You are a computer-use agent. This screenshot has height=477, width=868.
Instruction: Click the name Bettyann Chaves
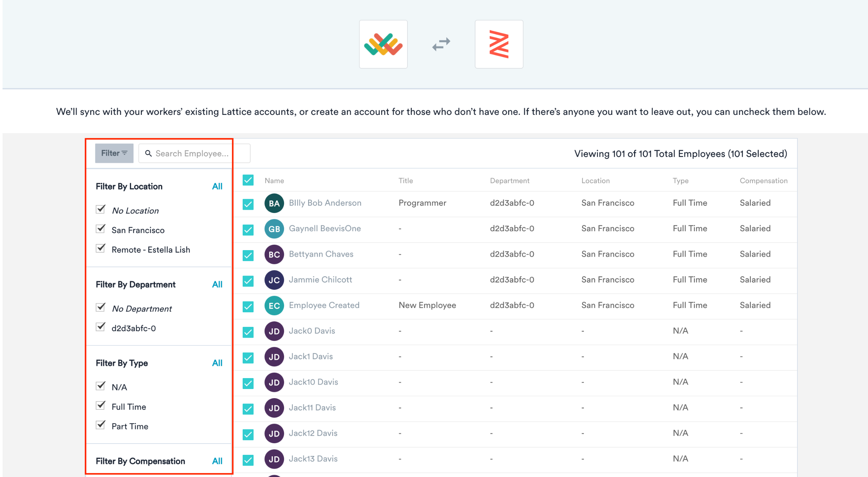(x=321, y=254)
